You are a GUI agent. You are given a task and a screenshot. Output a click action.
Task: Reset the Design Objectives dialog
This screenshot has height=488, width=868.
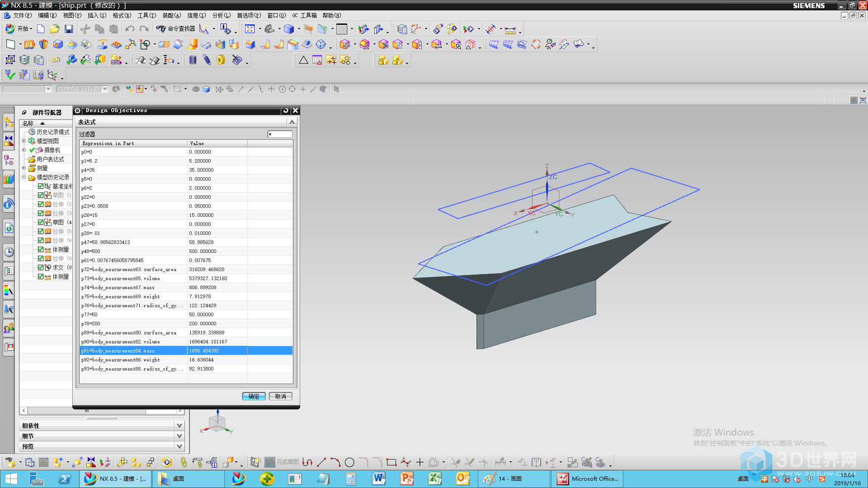click(286, 110)
